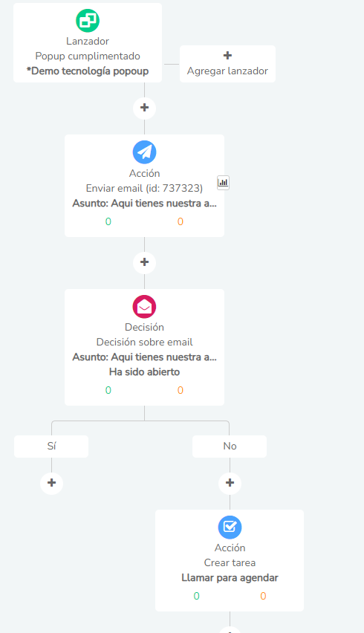Open the Decisión sobre email card
Image resolution: width=364 pixels, height=633 pixels.
pos(144,347)
